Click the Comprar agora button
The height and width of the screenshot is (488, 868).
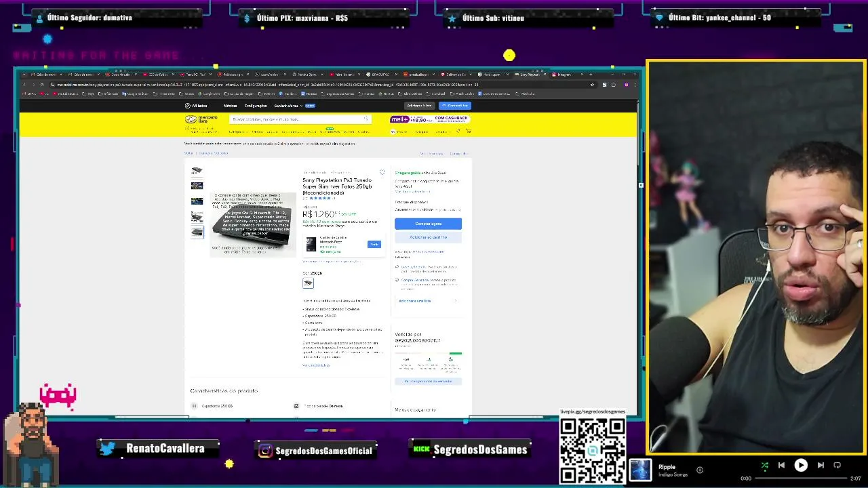(x=428, y=224)
